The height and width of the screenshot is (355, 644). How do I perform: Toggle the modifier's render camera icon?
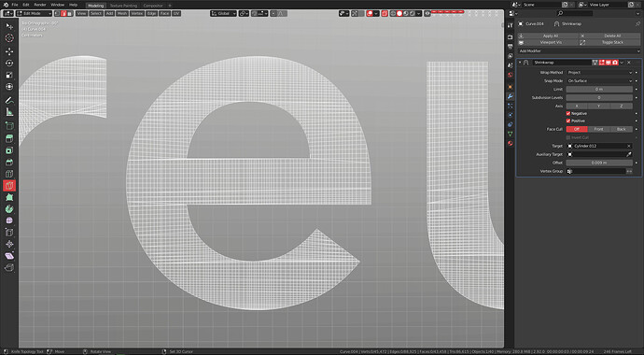pyautogui.click(x=615, y=63)
